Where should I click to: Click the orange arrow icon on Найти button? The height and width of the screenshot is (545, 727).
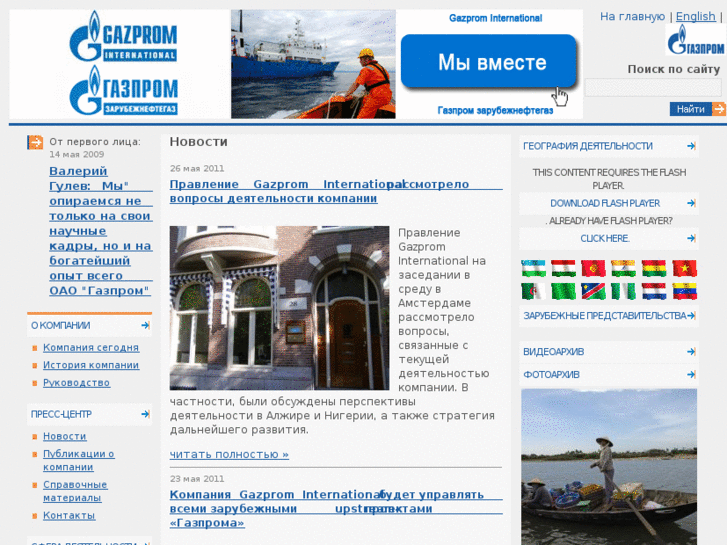pyautogui.click(x=719, y=109)
